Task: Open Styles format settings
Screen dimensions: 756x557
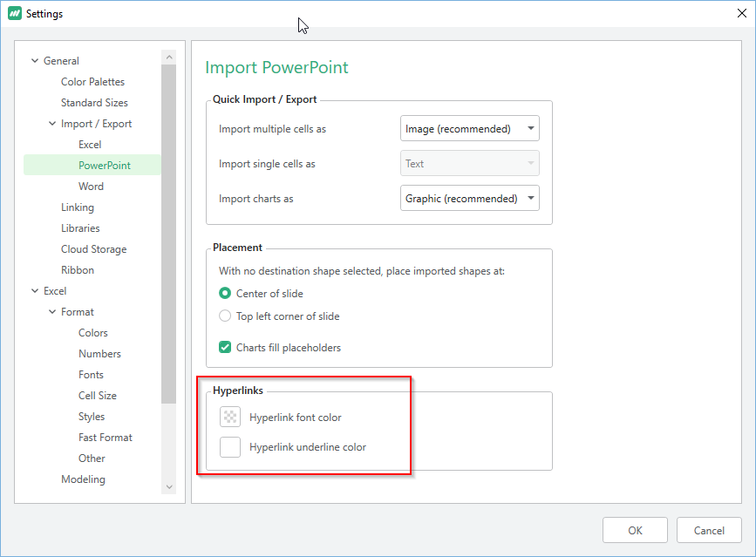Action: (x=92, y=417)
